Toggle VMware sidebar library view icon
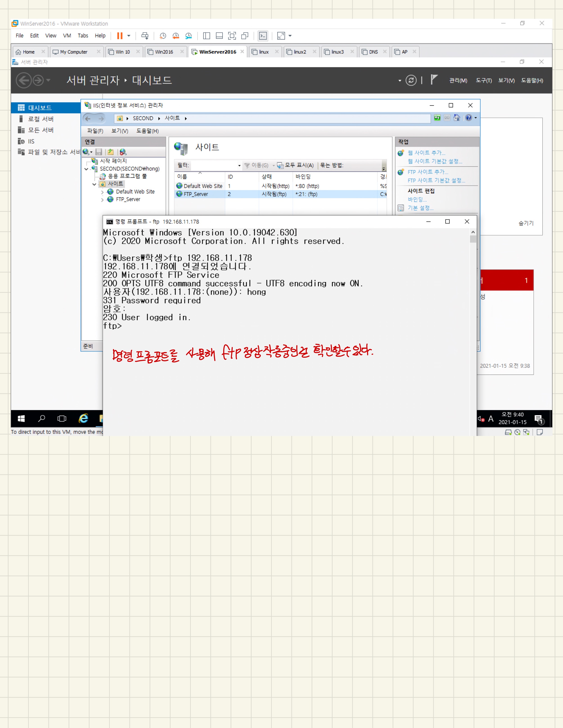 [206, 36]
